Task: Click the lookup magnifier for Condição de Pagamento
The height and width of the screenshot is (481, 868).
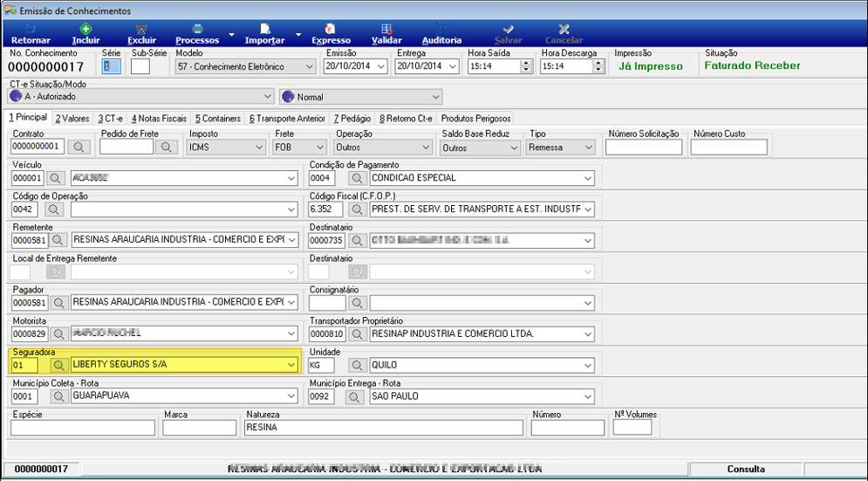Action: [358, 178]
